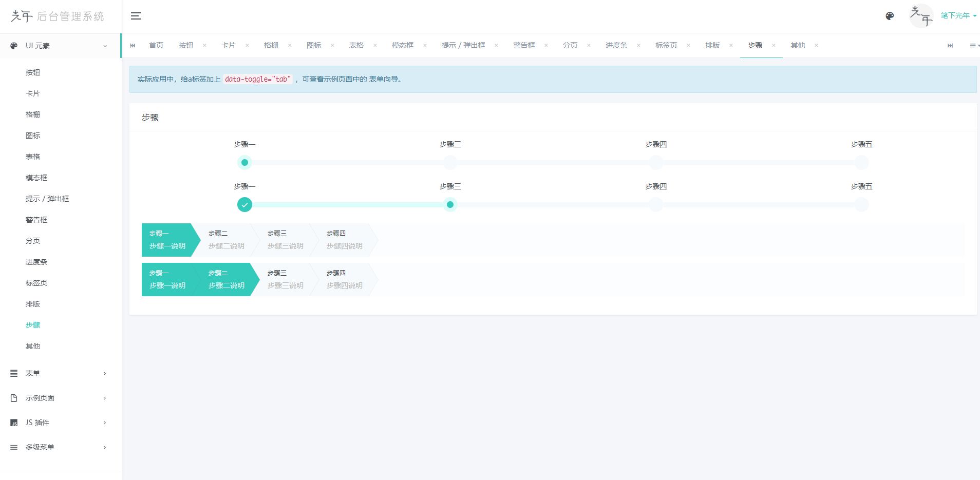
Task: Close the 按钮 tab
Action: (x=204, y=45)
